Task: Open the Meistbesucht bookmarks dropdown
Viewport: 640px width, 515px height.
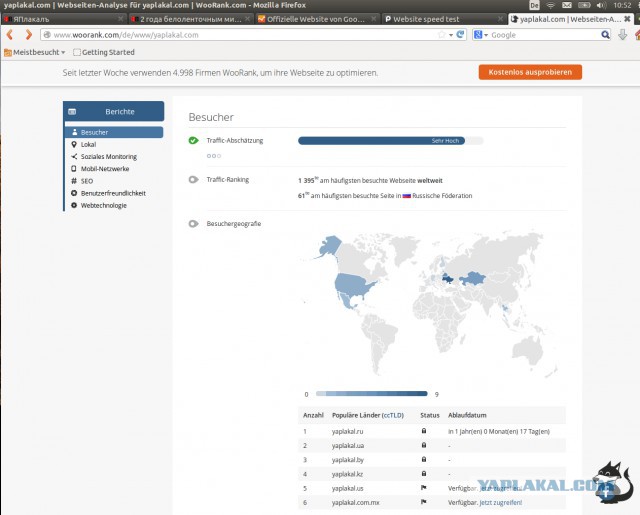Action: (x=35, y=52)
